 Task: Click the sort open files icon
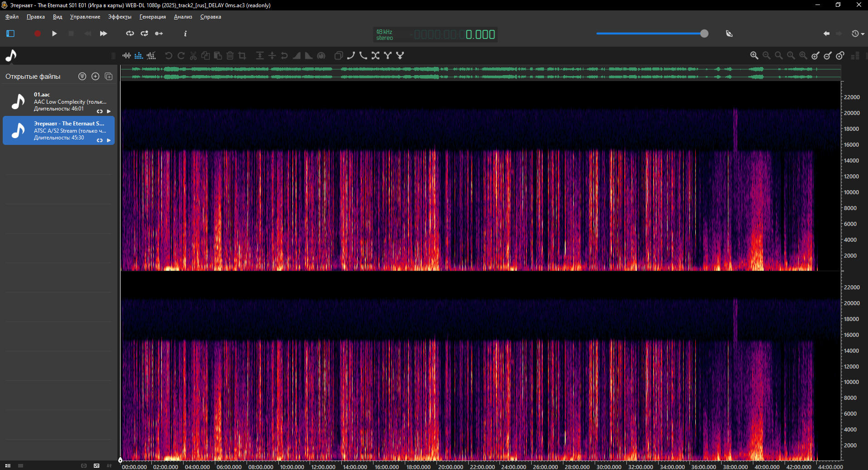[x=82, y=77]
